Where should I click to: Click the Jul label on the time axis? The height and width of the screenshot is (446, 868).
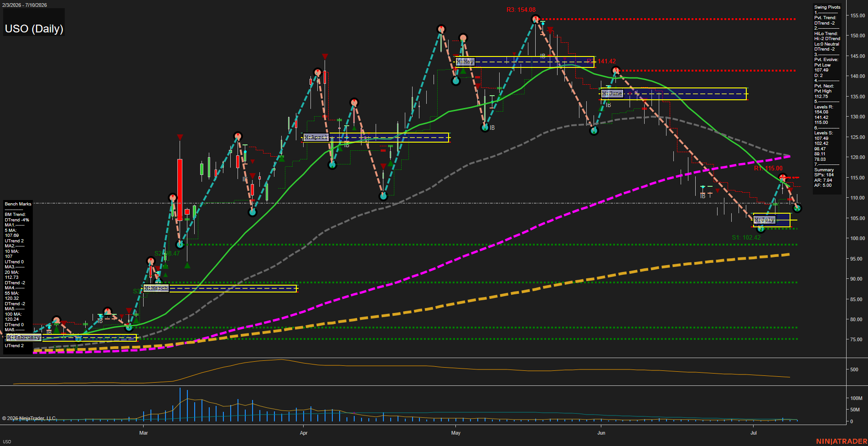coord(754,433)
